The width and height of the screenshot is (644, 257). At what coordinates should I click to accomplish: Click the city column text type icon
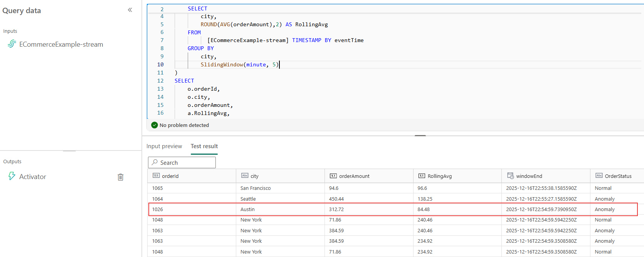(245, 176)
